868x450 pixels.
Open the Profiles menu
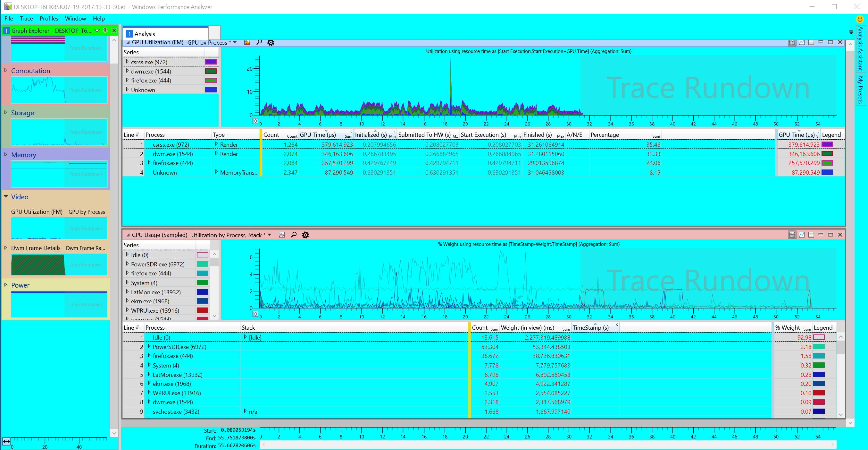click(x=49, y=19)
